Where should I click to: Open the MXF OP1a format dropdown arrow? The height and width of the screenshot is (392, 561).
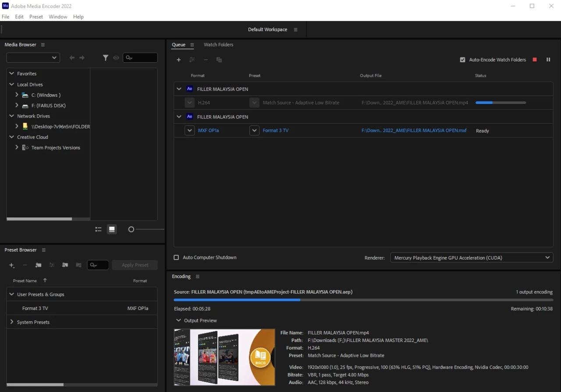tap(189, 130)
